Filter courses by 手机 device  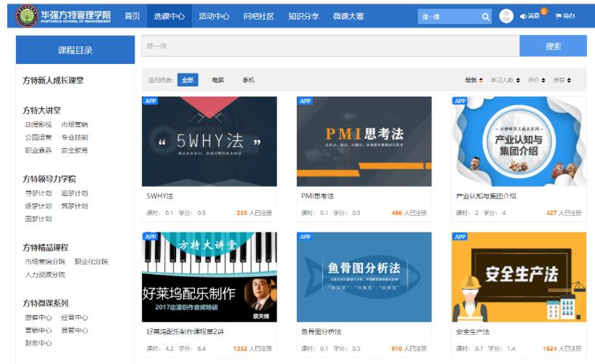tap(248, 80)
